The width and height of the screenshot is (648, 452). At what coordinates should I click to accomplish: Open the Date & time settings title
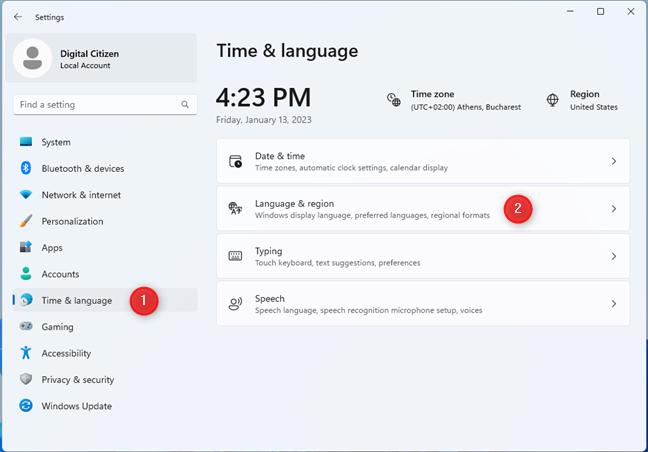click(x=280, y=156)
